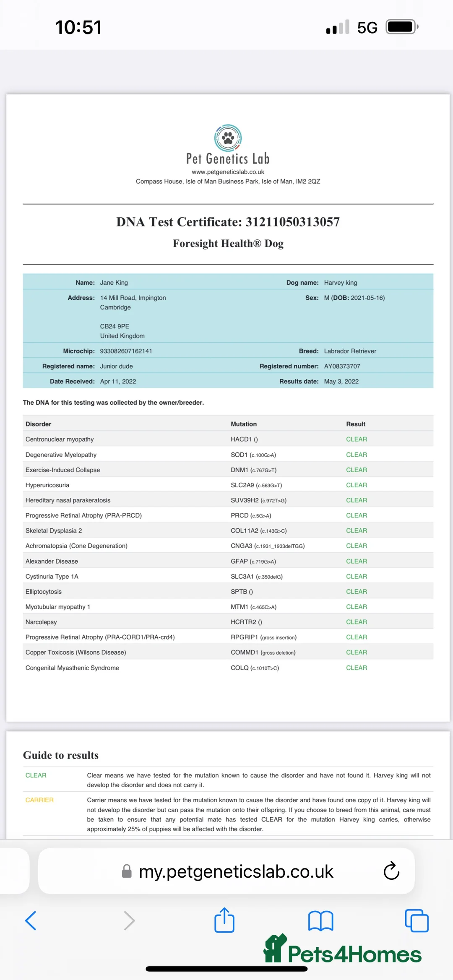This screenshot has height=980, width=453.
Task: Tap the battery indicator in status bar
Action: pos(401,27)
